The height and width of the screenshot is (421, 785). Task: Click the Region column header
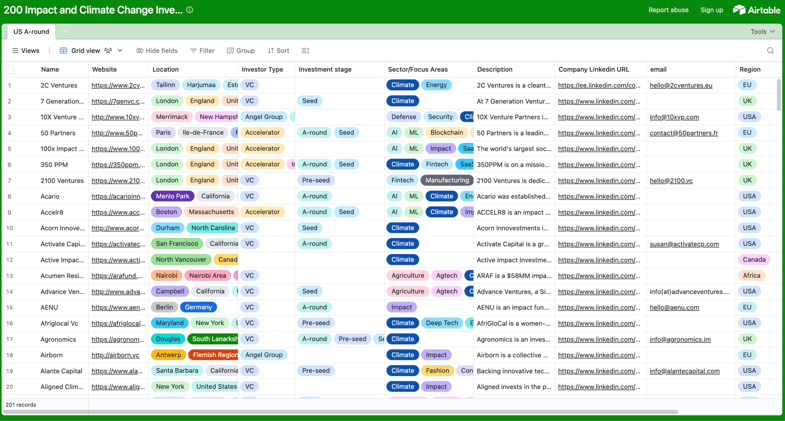pyautogui.click(x=749, y=70)
